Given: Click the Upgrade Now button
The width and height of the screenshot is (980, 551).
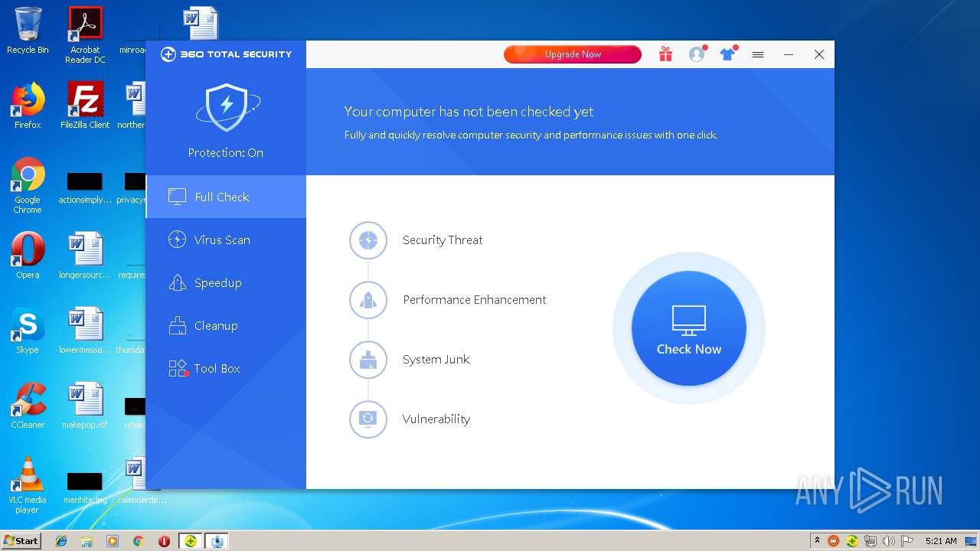Looking at the screenshot, I should (x=573, y=54).
